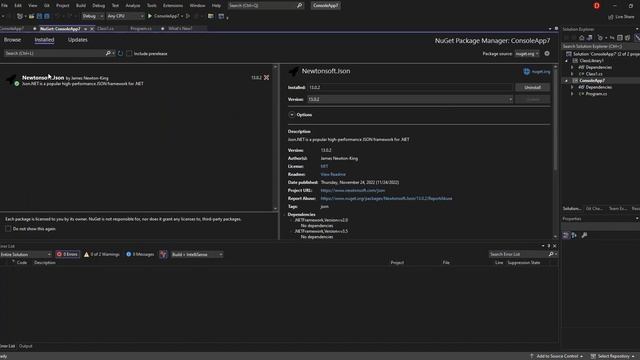The image size is (640, 360).
Task: Refresh the NuGet package list
Action: [120, 53]
